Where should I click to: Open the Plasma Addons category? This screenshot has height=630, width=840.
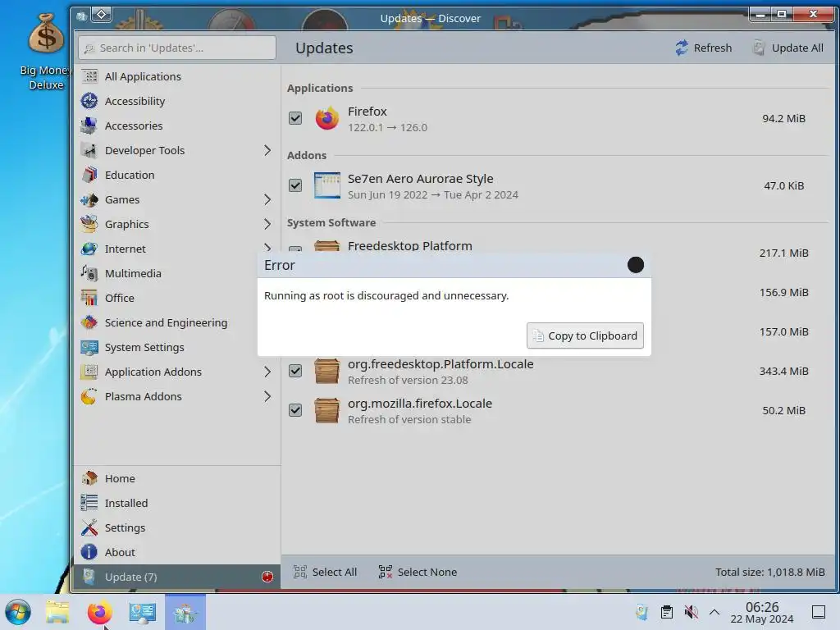pyautogui.click(x=177, y=396)
